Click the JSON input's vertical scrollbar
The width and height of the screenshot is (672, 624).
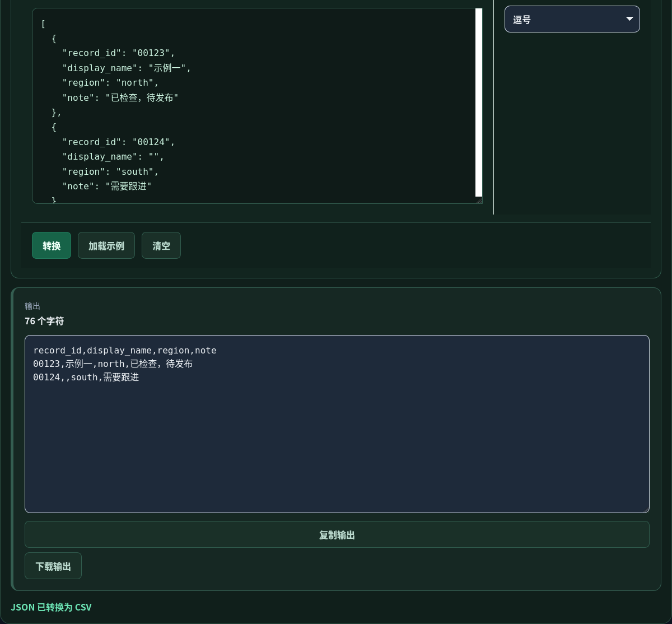[479, 103]
